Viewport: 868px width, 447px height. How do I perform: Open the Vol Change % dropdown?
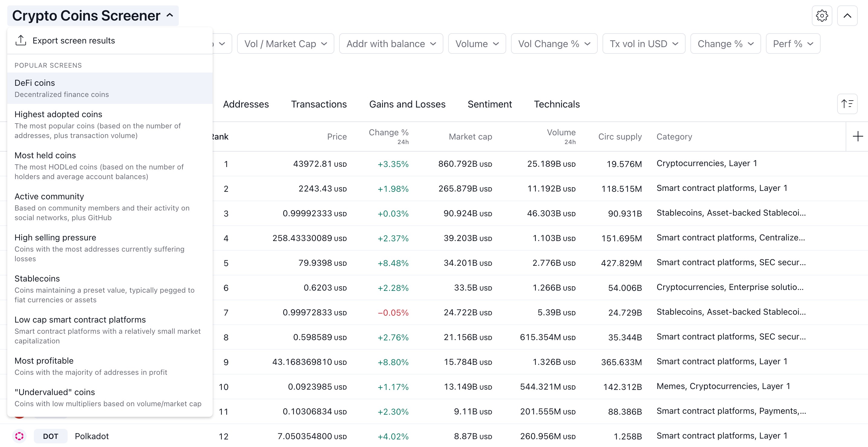(554, 44)
